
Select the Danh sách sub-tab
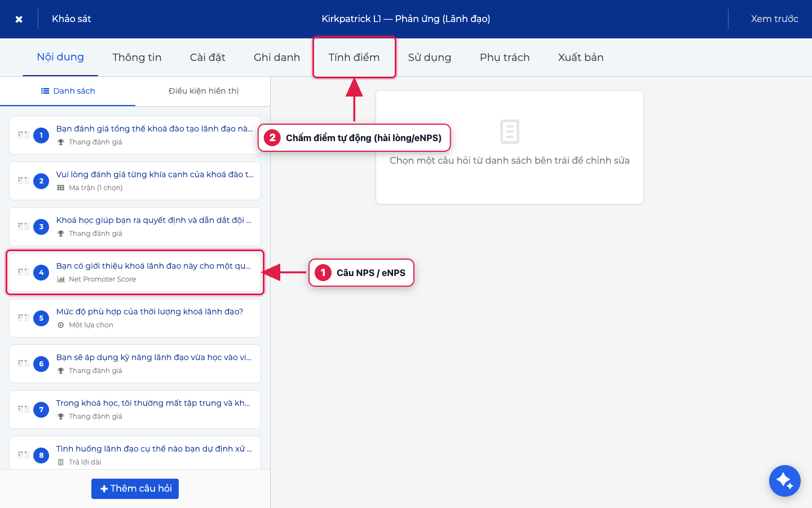[68, 91]
